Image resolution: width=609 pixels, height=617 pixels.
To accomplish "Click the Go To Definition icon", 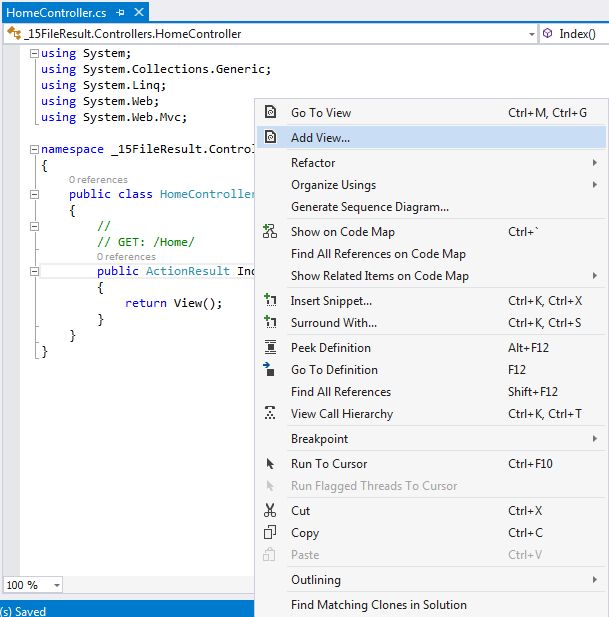I will coord(270,370).
